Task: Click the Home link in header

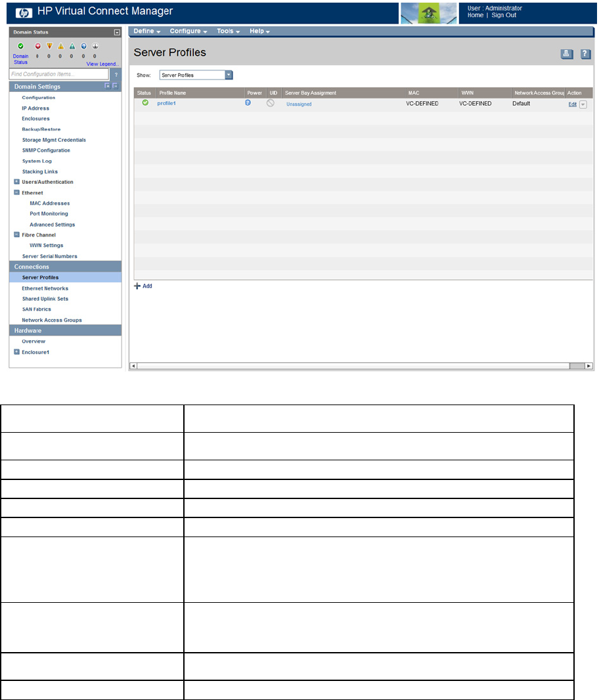Action: click(x=476, y=15)
